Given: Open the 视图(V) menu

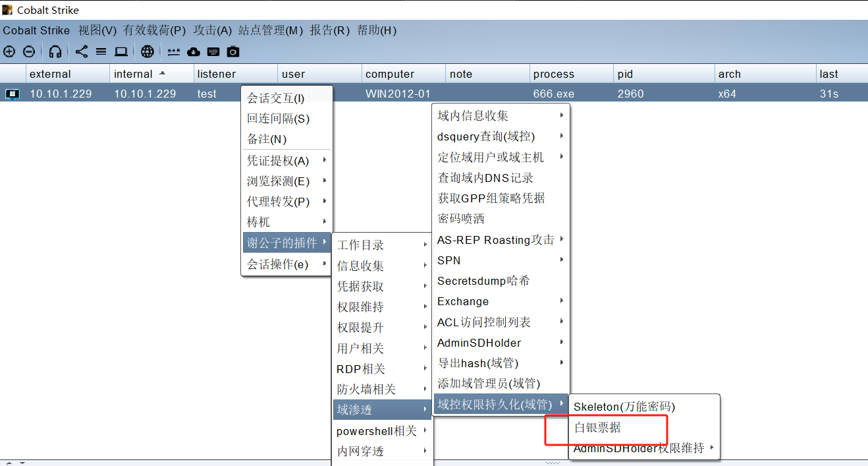Looking at the screenshot, I should pos(97,30).
